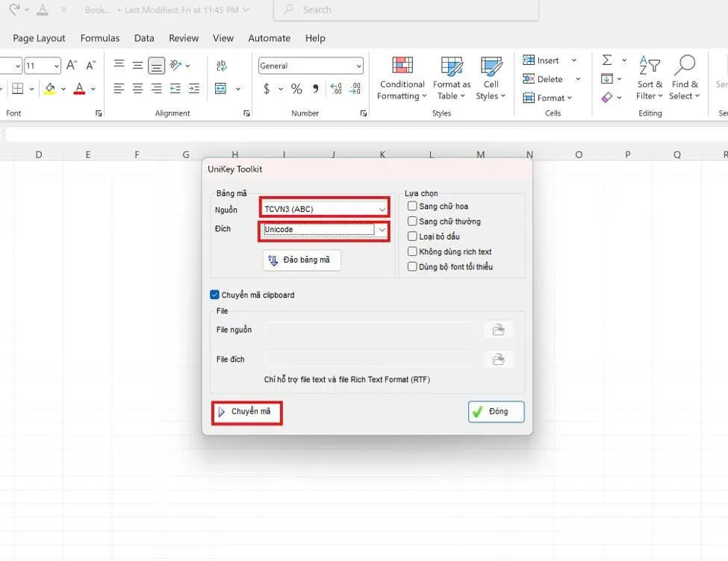Open the Formulas tab

click(x=100, y=38)
